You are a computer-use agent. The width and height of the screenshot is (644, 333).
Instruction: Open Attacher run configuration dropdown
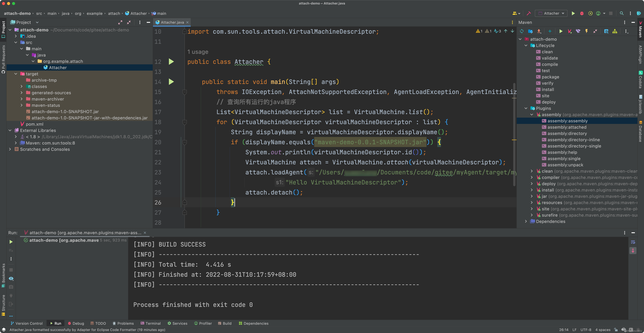point(551,13)
